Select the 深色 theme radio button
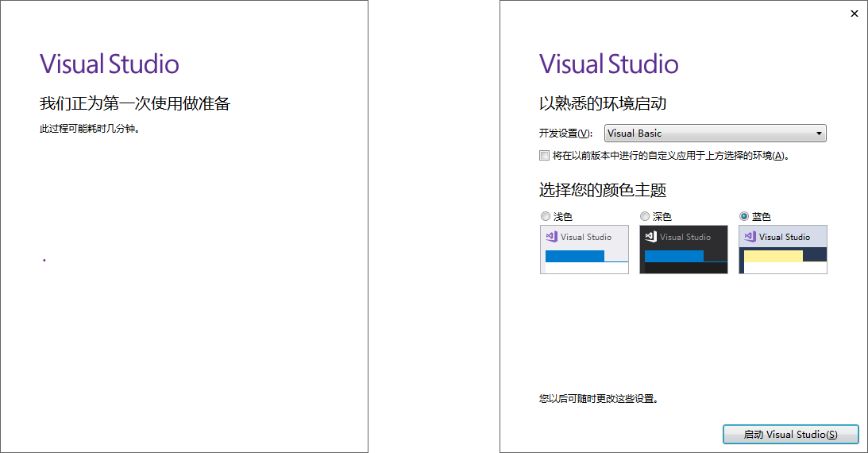Viewport: 868px width, 453px height. [644, 216]
